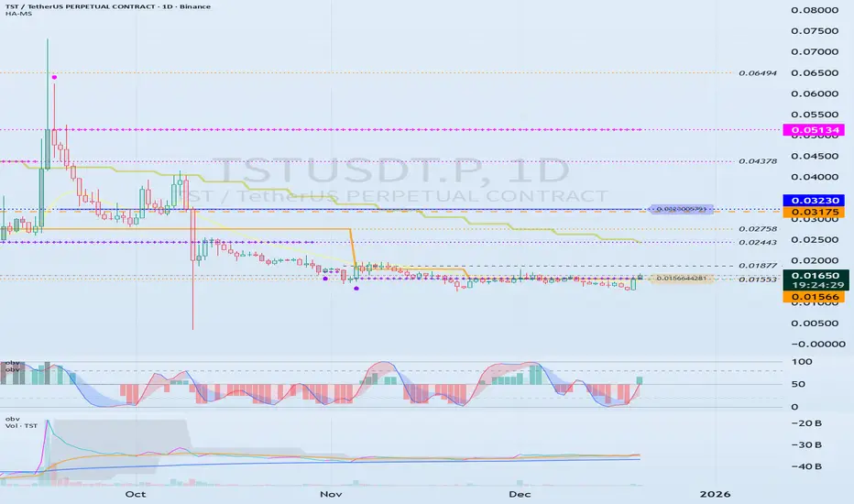Image resolution: width=854 pixels, height=504 pixels.
Task: Click the tan 0.0156644281 line tag
Action: [x=682, y=279]
